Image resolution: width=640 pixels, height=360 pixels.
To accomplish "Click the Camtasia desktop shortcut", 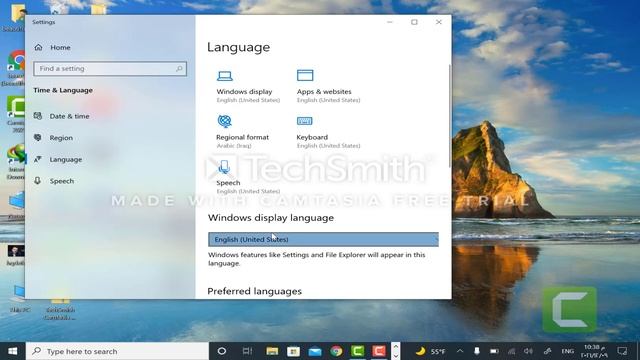I will tap(16, 114).
